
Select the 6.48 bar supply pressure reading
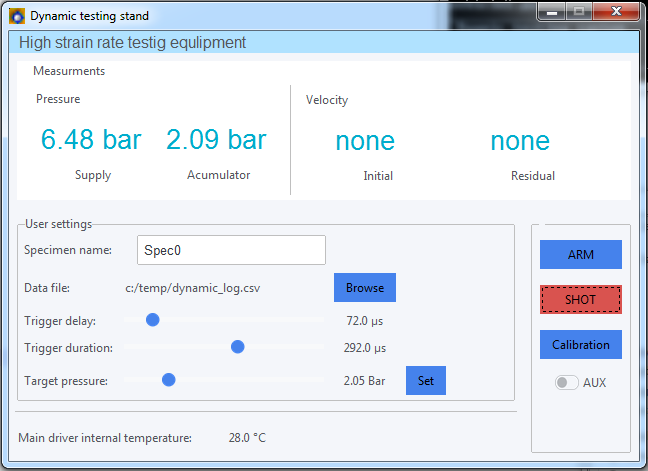[92, 140]
